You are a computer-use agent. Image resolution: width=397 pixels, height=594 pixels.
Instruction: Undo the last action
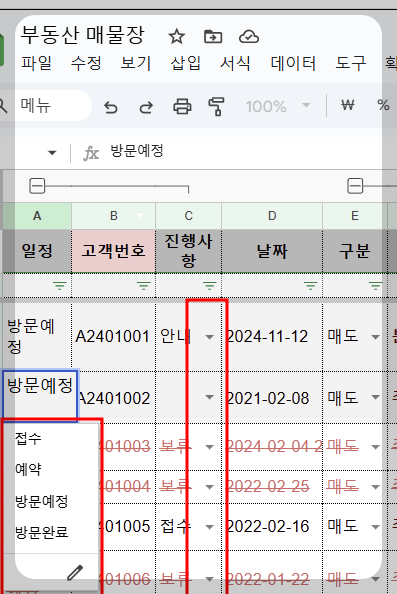[x=111, y=107]
